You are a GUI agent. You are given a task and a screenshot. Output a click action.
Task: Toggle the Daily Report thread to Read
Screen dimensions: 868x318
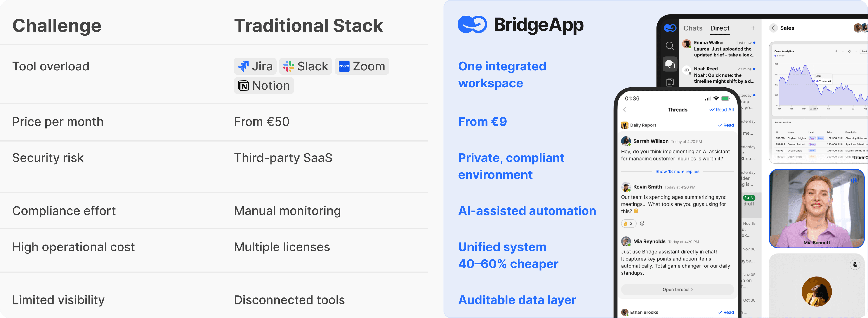[725, 125]
